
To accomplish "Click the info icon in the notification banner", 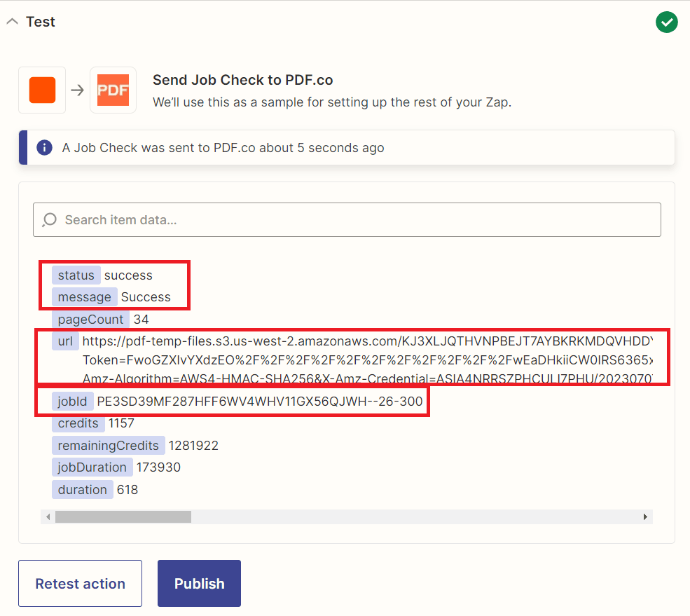I will pos(44,147).
